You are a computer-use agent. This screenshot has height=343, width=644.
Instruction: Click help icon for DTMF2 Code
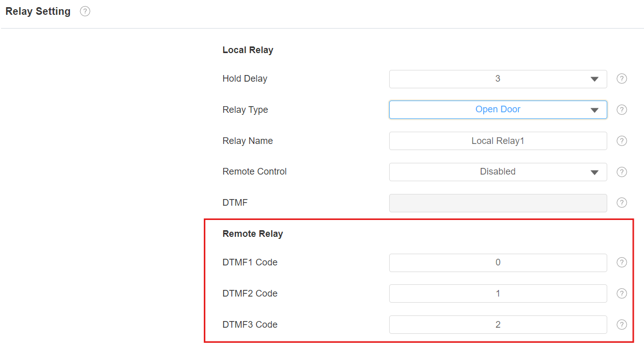[622, 293]
